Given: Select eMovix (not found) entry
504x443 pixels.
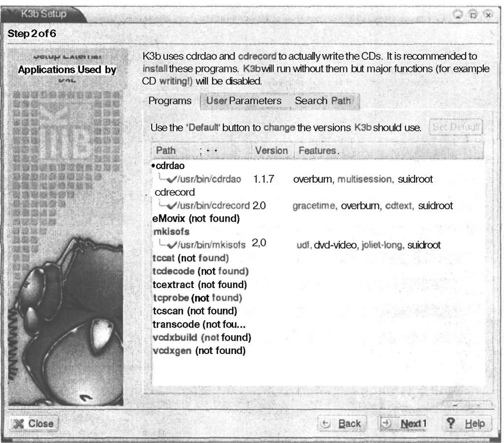Looking at the screenshot, I should click(x=196, y=219).
